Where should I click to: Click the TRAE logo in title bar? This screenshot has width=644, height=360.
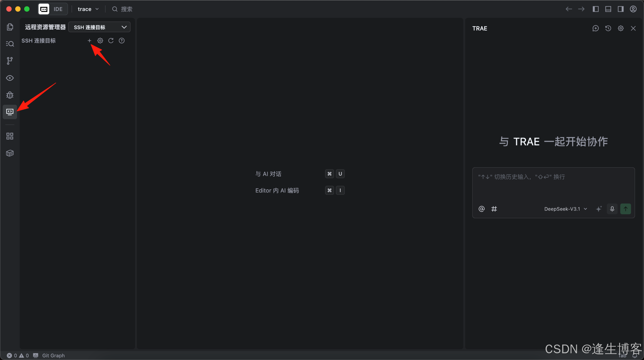click(x=44, y=9)
